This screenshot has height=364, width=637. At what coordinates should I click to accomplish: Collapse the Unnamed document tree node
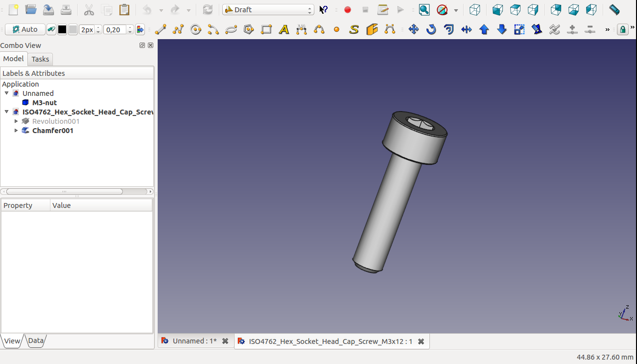6,93
